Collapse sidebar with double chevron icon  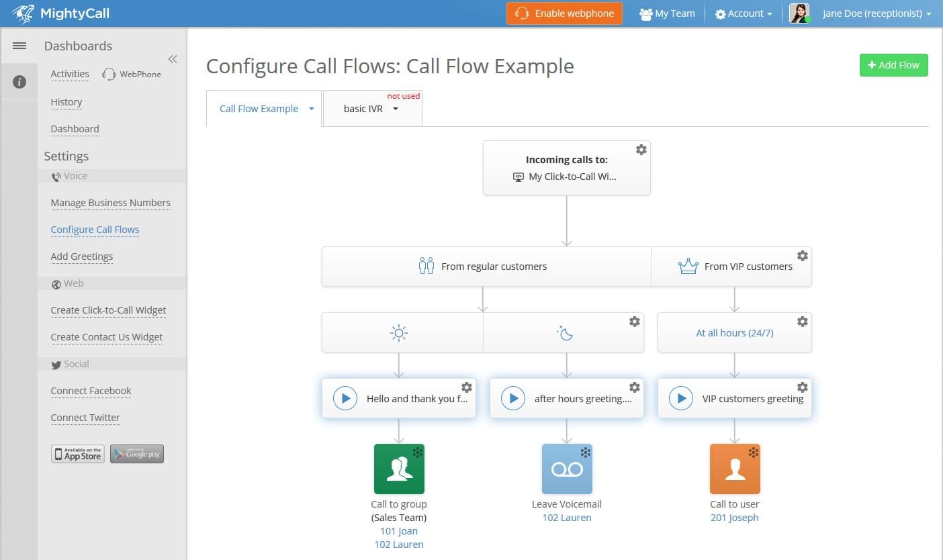(x=173, y=59)
